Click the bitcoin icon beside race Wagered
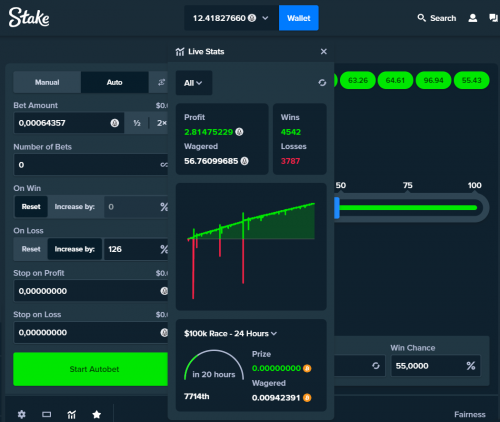The height and width of the screenshot is (422, 500). (307, 398)
